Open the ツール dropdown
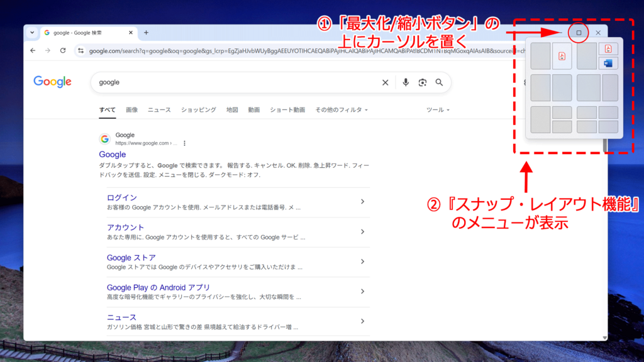The width and height of the screenshot is (644, 362). coord(438,110)
